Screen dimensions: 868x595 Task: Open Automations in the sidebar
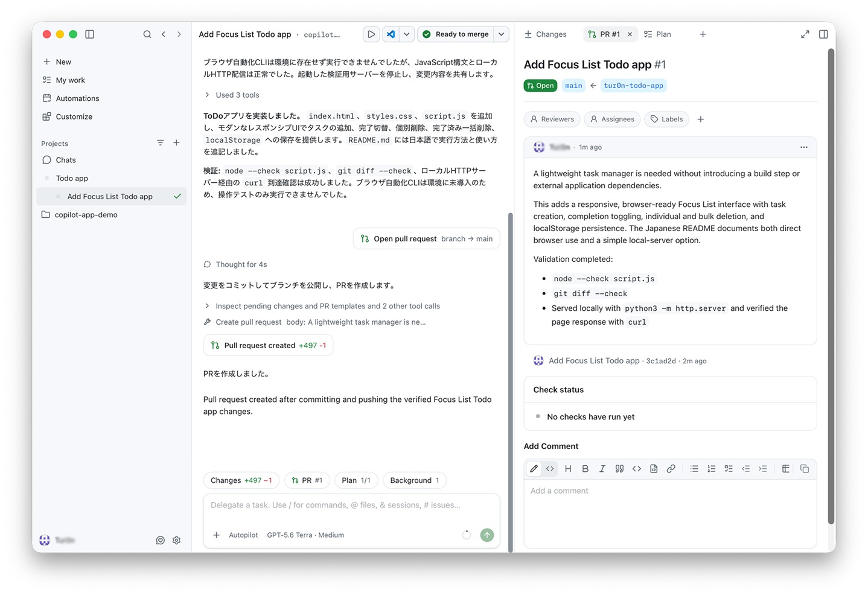[111, 98]
